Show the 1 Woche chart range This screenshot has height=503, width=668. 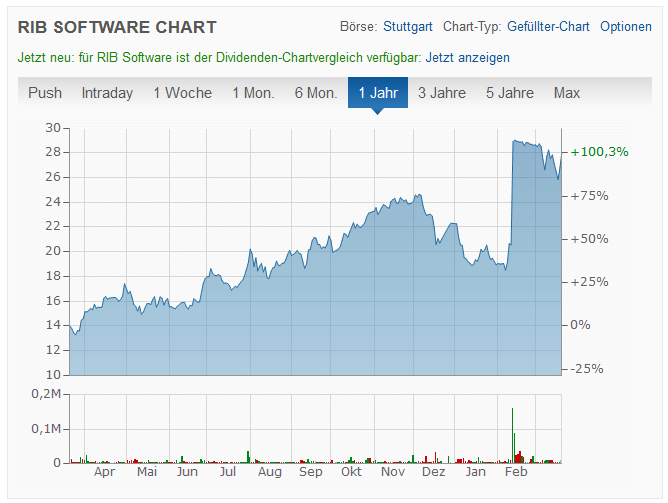pos(182,93)
